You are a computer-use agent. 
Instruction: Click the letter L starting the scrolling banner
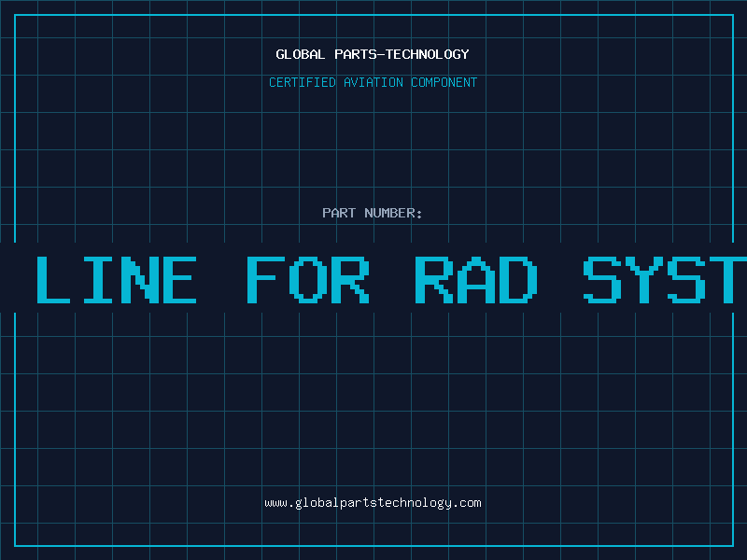pos(52,279)
